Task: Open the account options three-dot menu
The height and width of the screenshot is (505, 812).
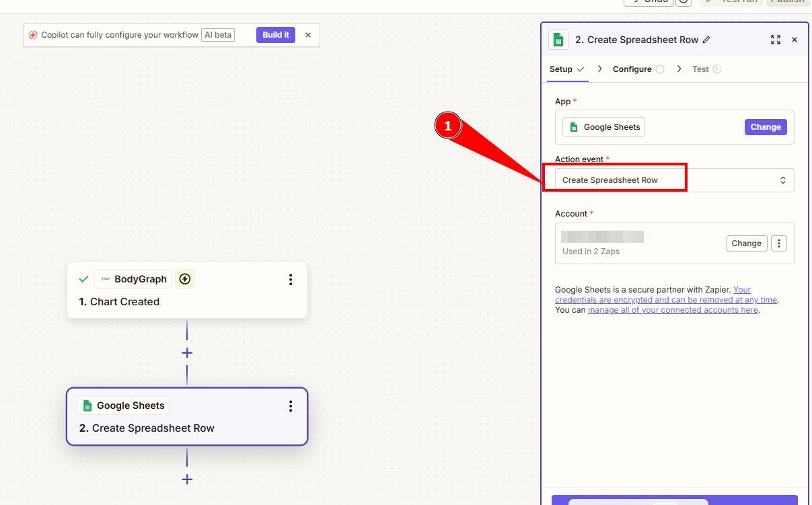Action: [x=778, y=243]
